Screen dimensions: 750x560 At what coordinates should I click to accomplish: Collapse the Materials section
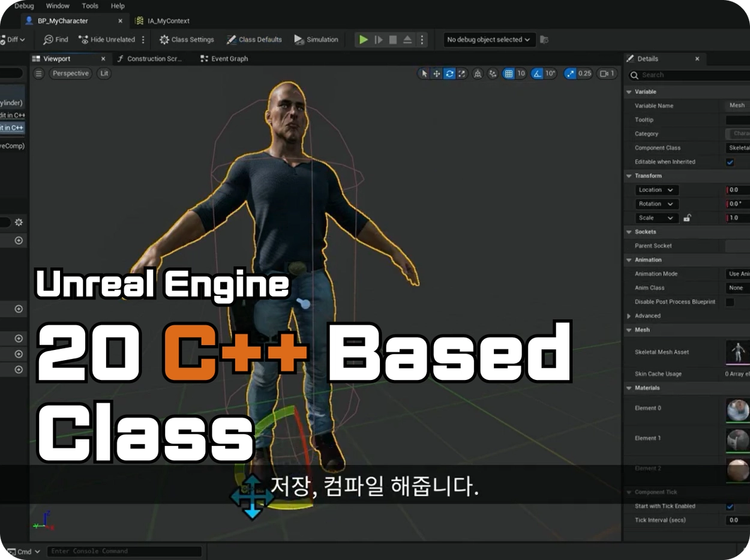pos(629,388)
